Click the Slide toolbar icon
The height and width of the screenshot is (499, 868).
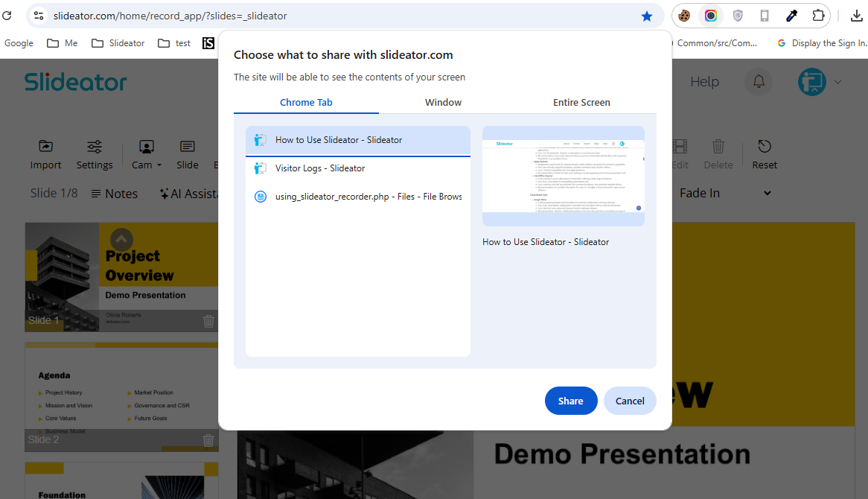pos(187,154)
